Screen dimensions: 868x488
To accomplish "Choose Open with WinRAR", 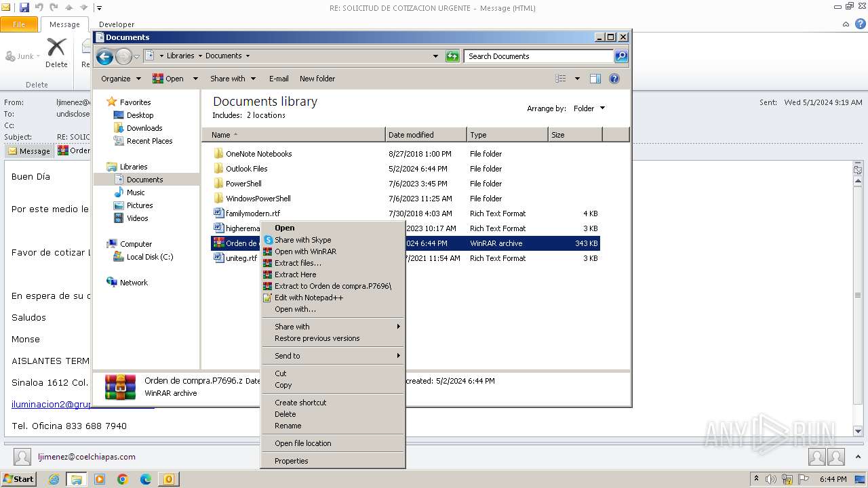I will [x=333, y=251].
